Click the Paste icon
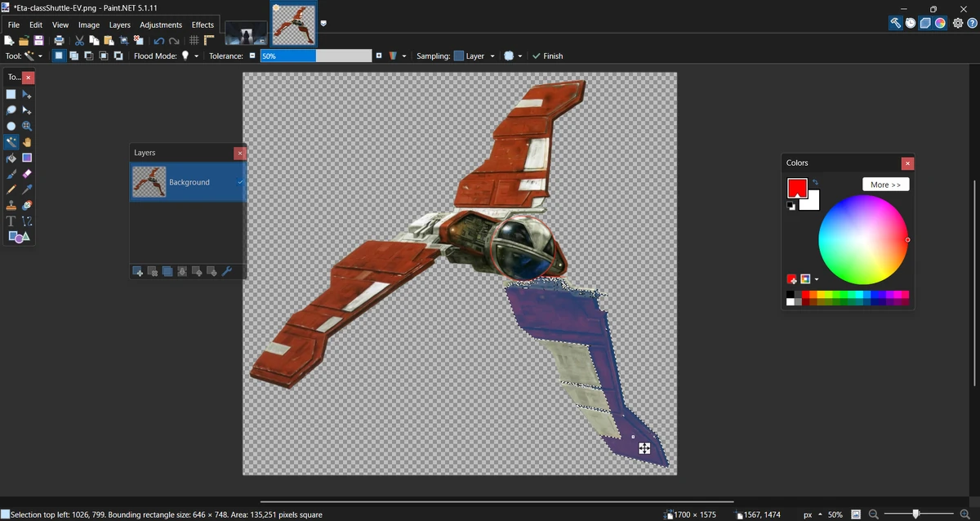The width and height of the screenshot is (980, 521). pyautogui.click(x=109, y=40)
